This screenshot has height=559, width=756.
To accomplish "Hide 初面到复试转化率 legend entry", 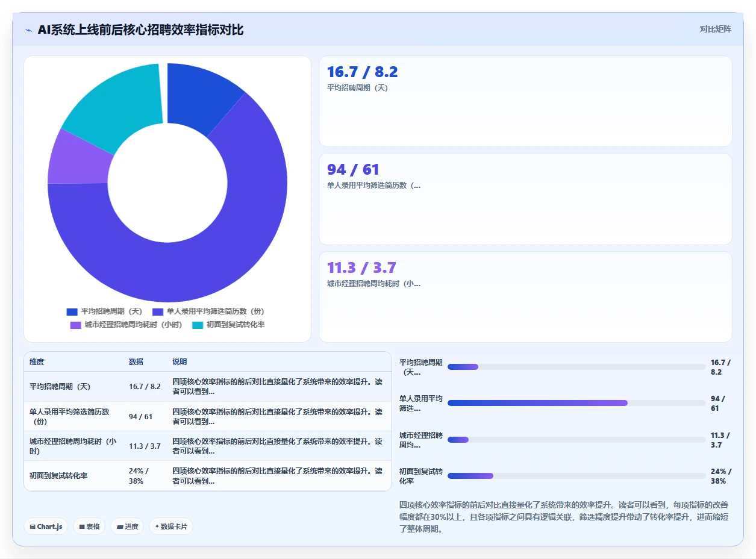I will pos(228,325).
